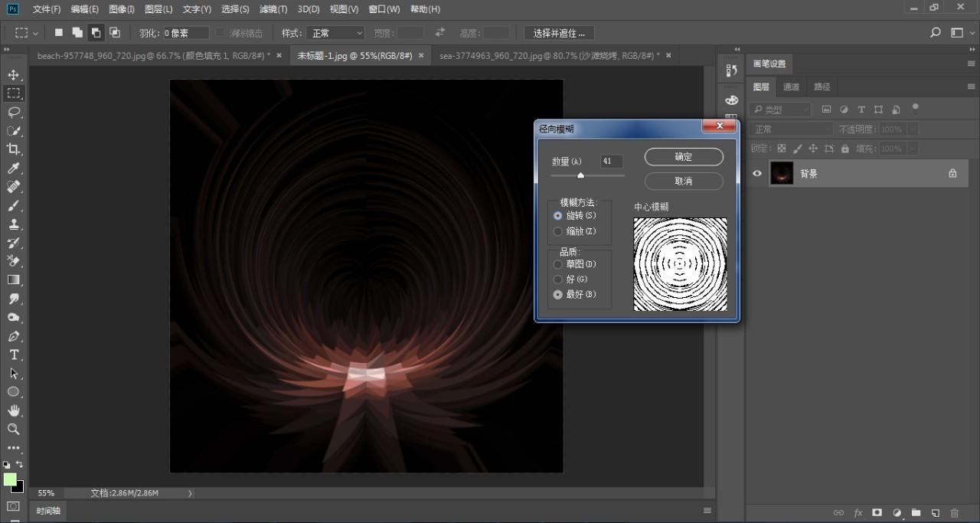Image resolution: width=980 pixels, height=523 pixels.
Task: Hide the 背景 layer with eye icon
Action: [757, 174]
